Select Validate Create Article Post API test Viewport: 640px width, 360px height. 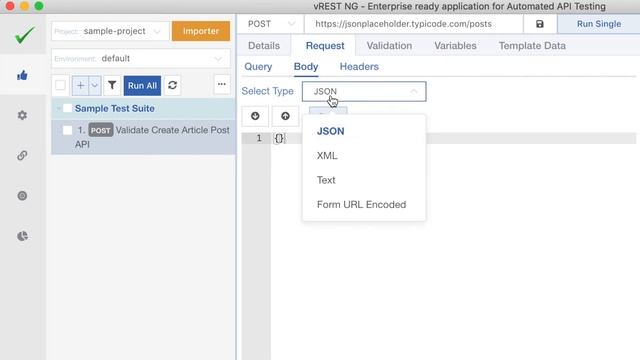(x=143, y=137)
